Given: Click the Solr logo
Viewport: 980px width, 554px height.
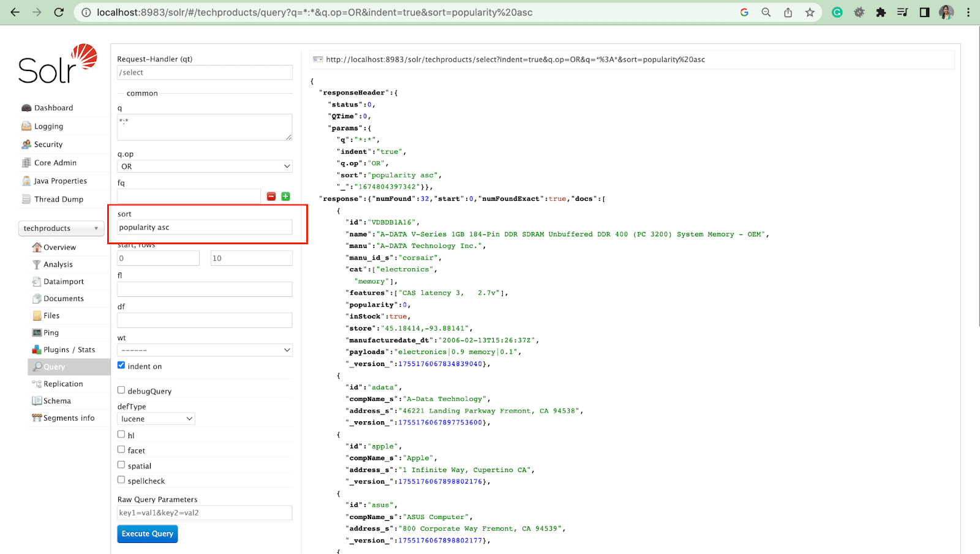Looking at the screenshot, I should tap(58, 64).
